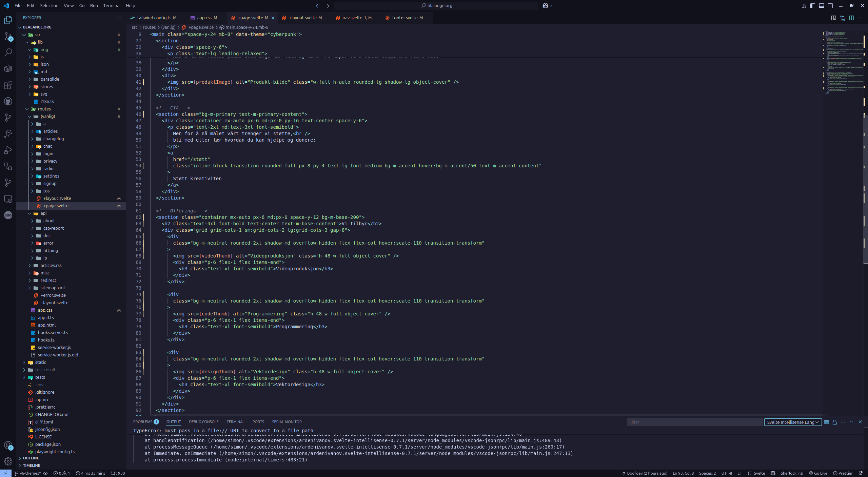
Task: Toggle lock scrolling in the Output panel
Action: pyautogui.click(x=835, y=422)
